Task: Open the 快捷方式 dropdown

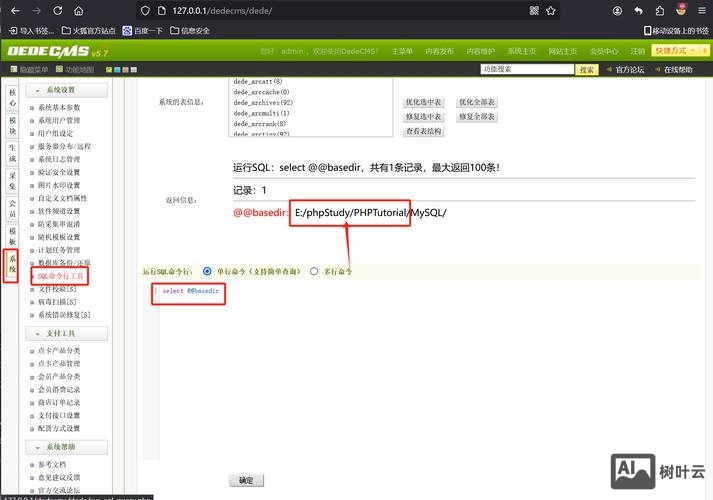Action: coord(675,50)
